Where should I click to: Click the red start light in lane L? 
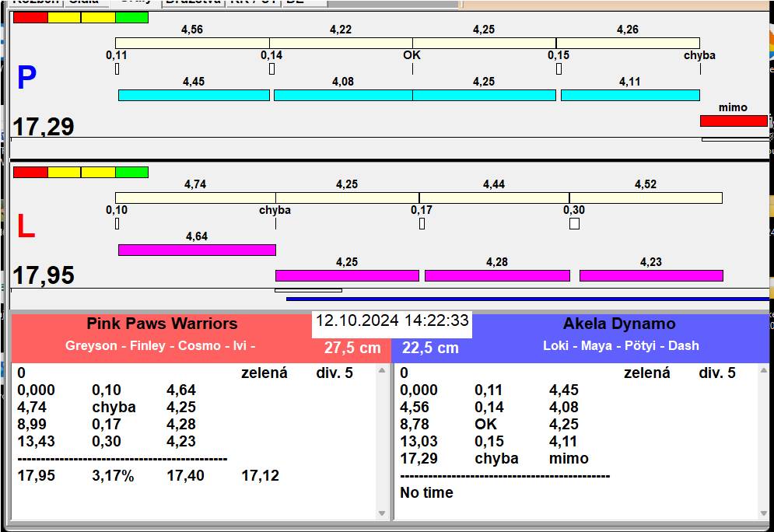point(30,172)
